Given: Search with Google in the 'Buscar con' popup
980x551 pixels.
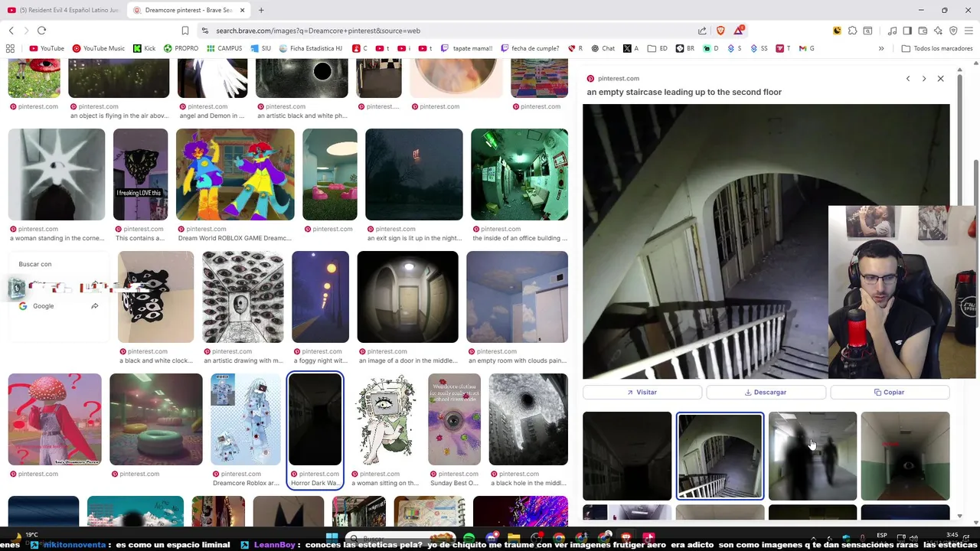Looking at the screenshot, I should pyautogui.click(x=57, y=306).
